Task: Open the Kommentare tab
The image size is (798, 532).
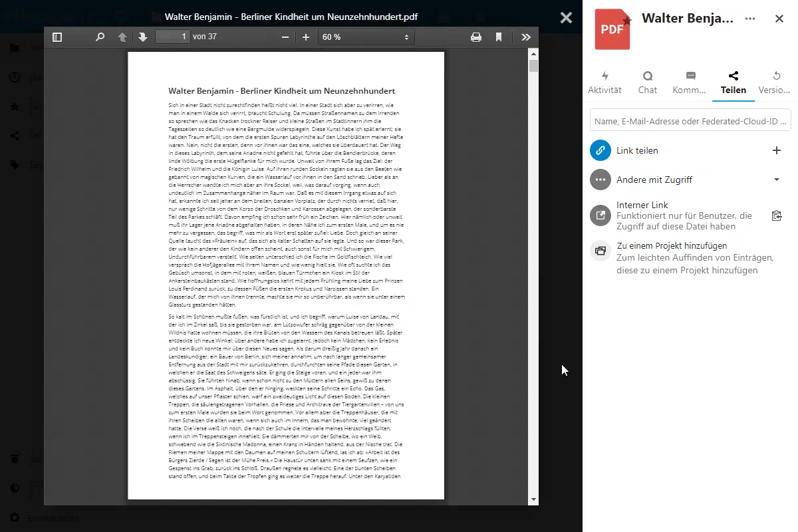Action: click(690, 83)
